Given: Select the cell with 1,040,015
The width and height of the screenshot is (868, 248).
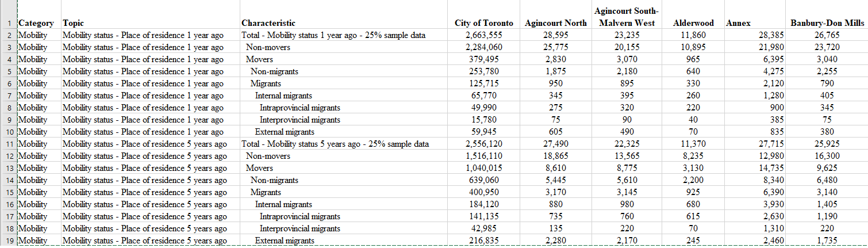Looking at the screenshot, I should [483, 168].
